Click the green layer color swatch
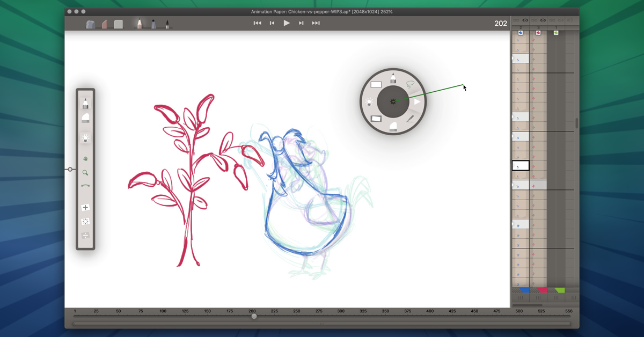644x337 pixels. [560, 290]
